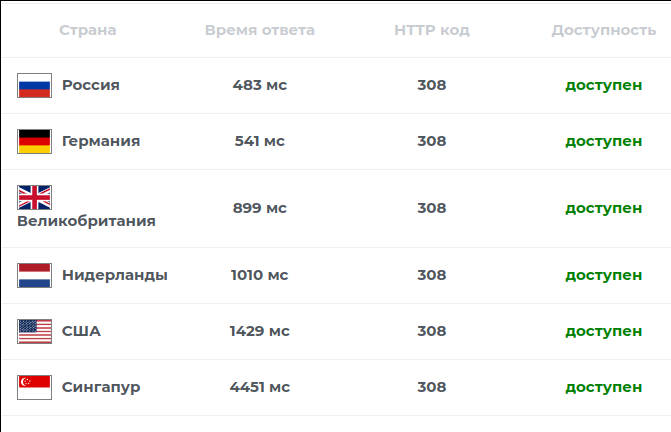Click the Великобритания country label
This screenshot has height=432, width=671.
click(x=86, y=221)
